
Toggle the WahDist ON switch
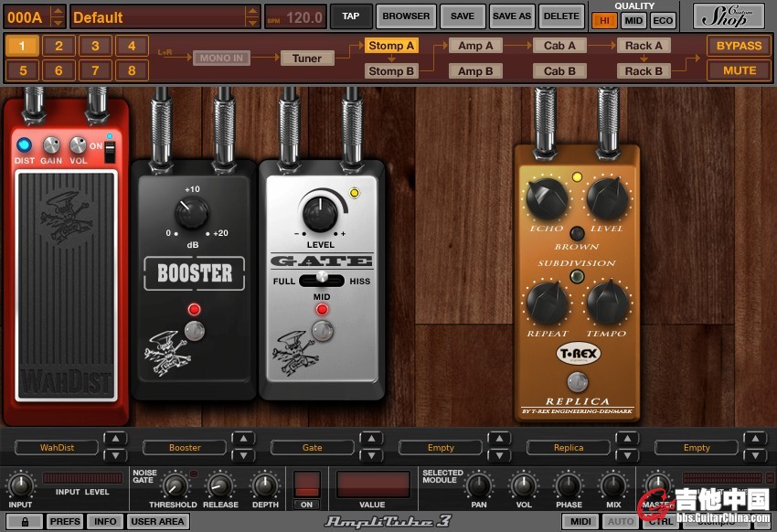click(x=111, y=152)
